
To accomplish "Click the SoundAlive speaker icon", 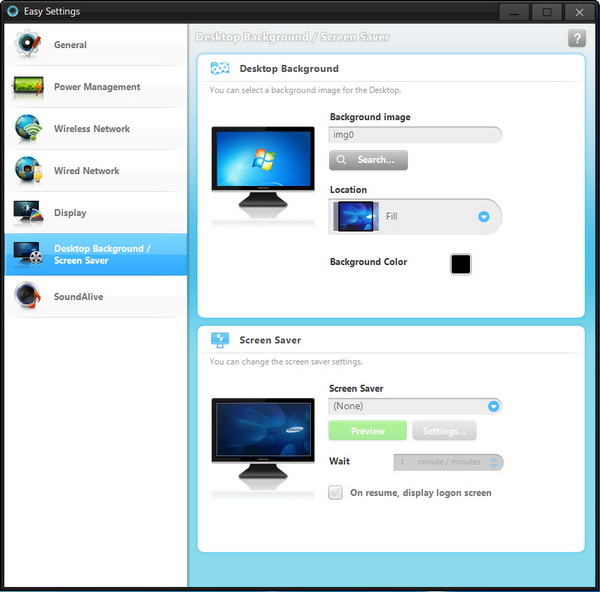I will point(27,297).
